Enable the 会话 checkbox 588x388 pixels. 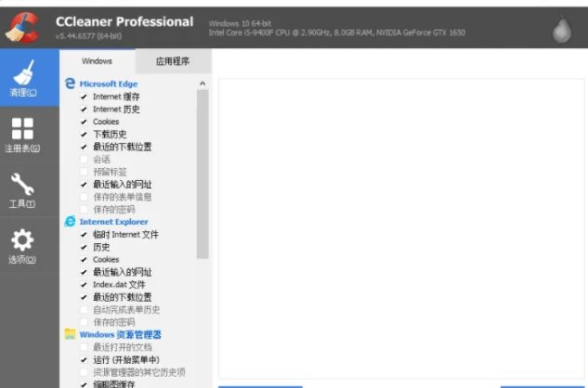pyautogui.click(x=84, y=160)
